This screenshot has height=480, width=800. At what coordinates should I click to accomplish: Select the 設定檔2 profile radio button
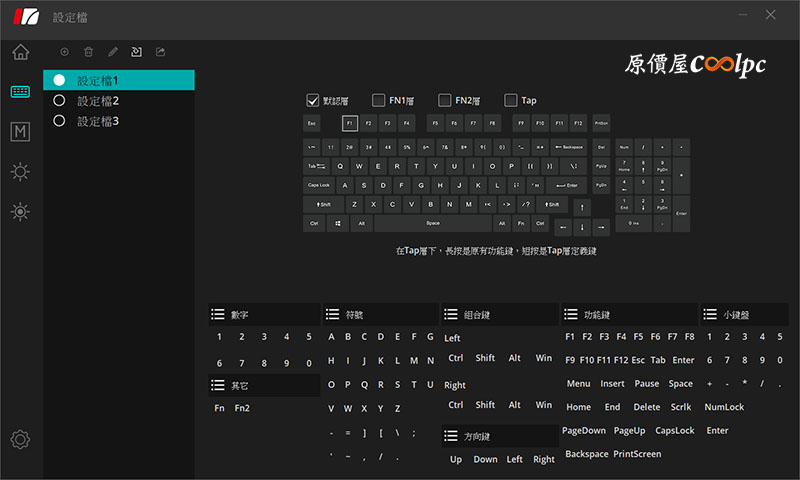[x=59, y=100]
